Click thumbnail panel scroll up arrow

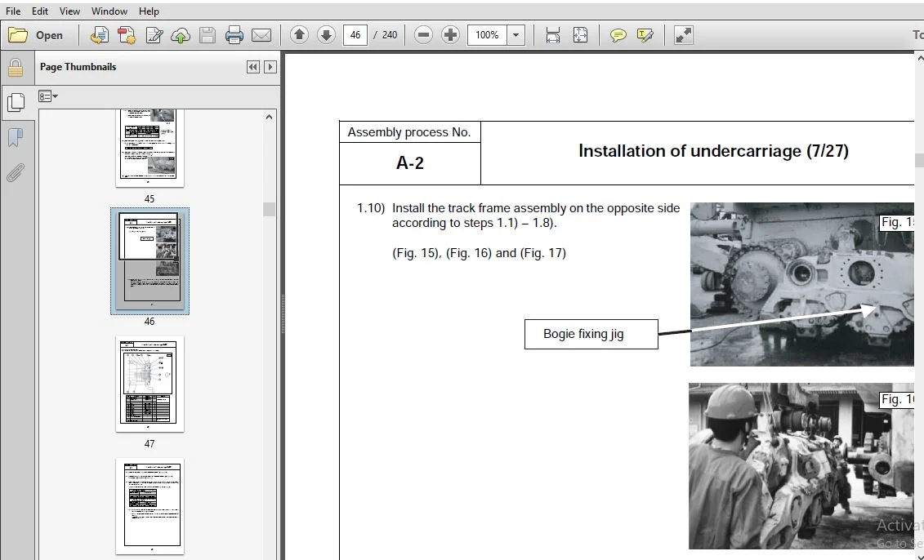point(270,117)
